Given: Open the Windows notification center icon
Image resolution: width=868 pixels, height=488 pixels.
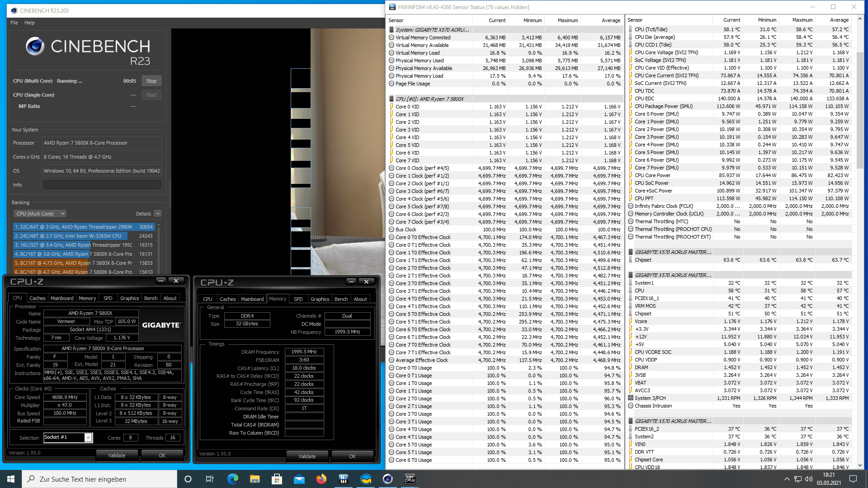Looking at the screenshot, I should click(853, 479).
